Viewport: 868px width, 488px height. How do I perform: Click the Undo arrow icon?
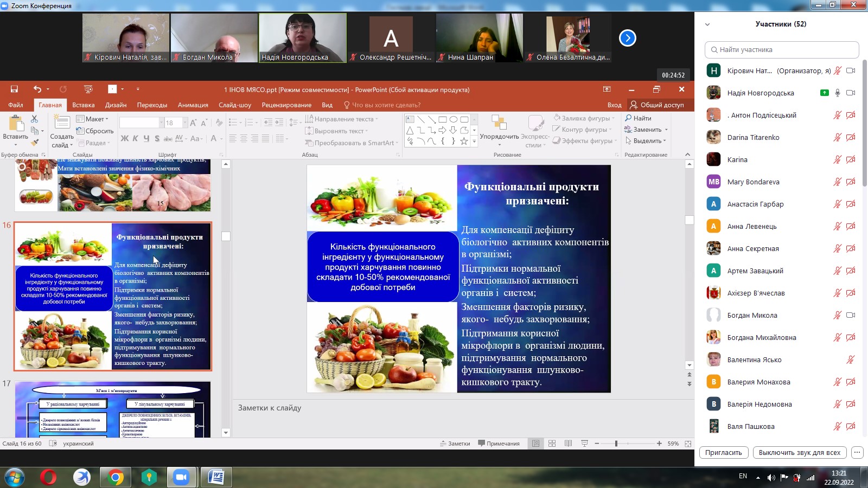[37, 89]
